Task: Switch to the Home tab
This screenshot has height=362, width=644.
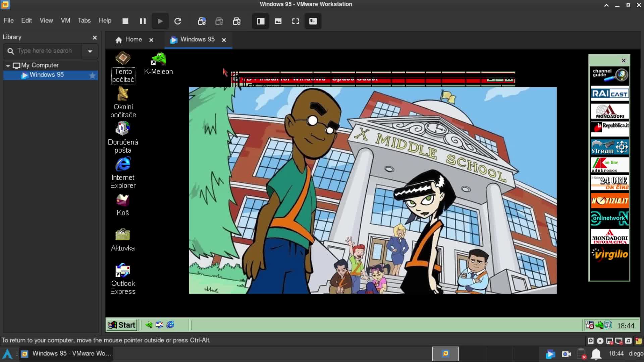Action: tap(129, 39)
